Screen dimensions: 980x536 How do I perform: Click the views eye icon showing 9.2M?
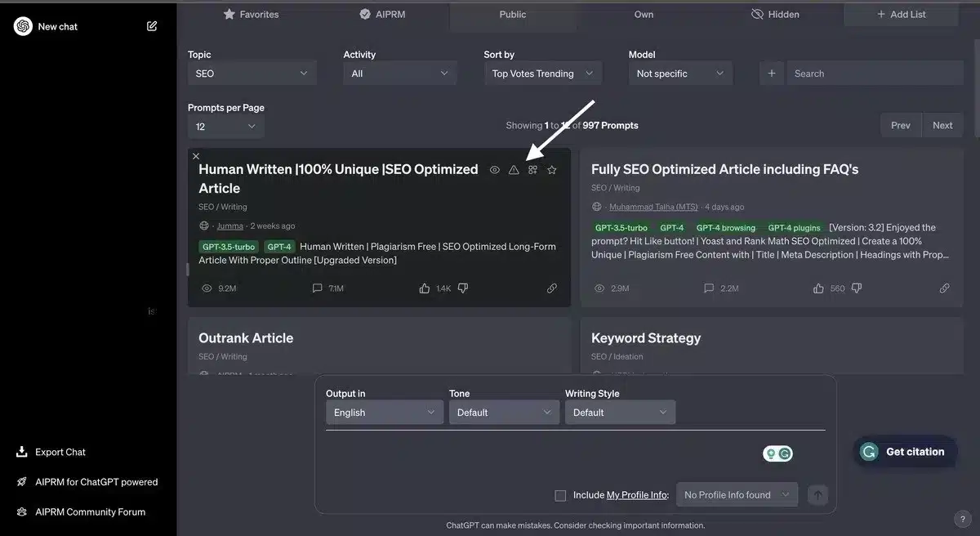pyautogui.click(x=207, y=288)
